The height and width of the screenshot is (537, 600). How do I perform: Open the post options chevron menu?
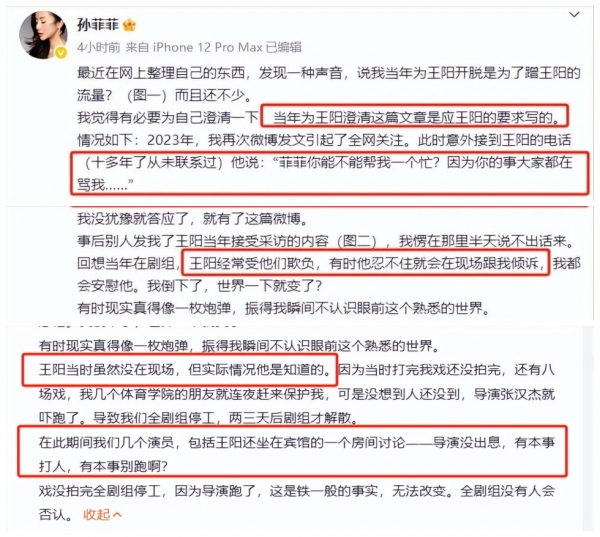point(574,15)
